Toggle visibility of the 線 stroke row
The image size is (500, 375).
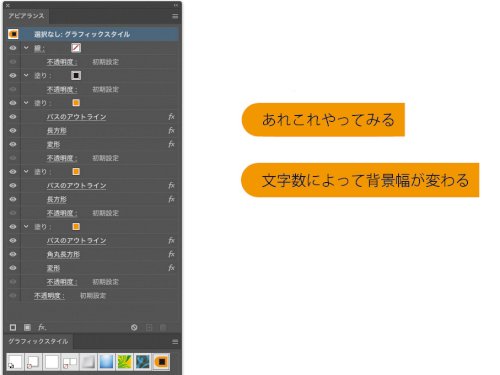click(x=13, y=48)
